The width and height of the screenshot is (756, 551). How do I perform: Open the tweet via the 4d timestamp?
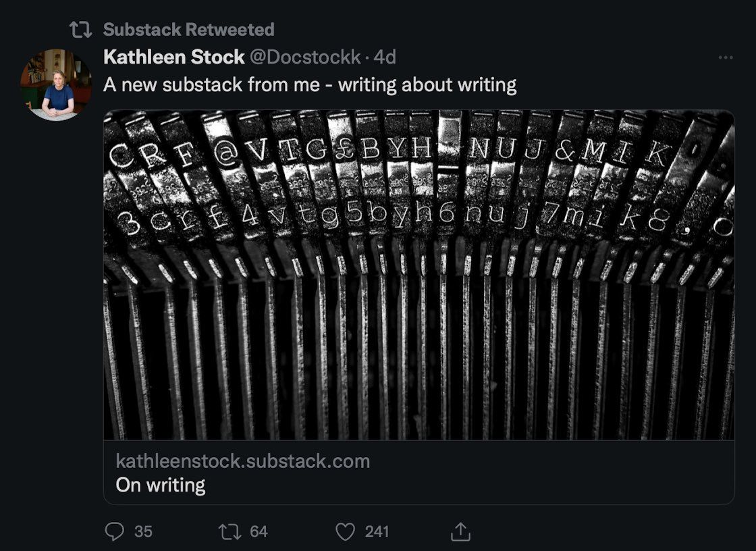pyautogui.click(x=385, y=57)
